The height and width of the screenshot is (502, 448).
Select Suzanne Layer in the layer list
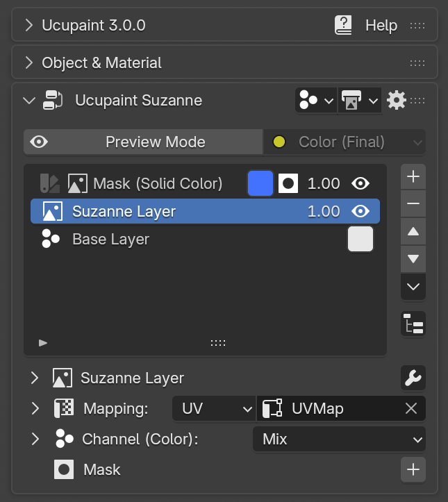point(205,211)
